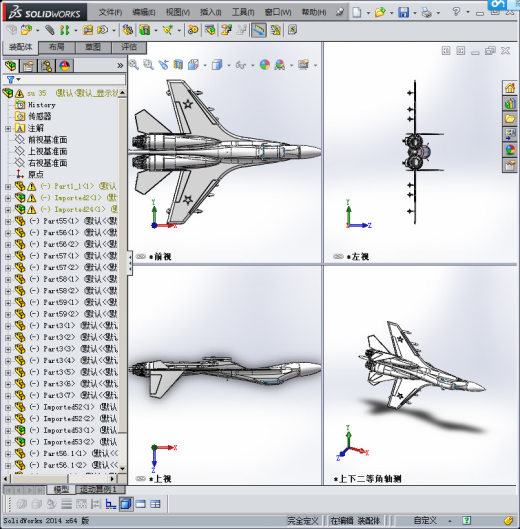The image size is (520, 529).
Task: Toggle the four-view viewport layout button
Action: coord(155,504)
